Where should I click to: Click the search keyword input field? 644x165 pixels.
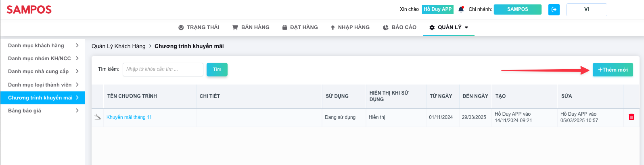tap(163, 70)
